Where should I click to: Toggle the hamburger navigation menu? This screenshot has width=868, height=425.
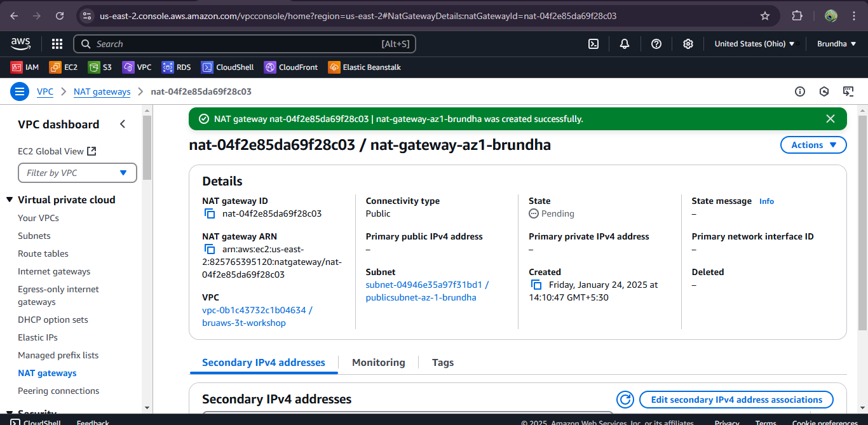[20, 91]
